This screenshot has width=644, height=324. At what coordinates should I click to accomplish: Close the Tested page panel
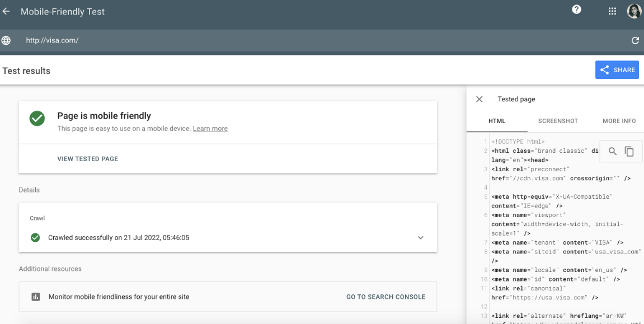[480, 99]
